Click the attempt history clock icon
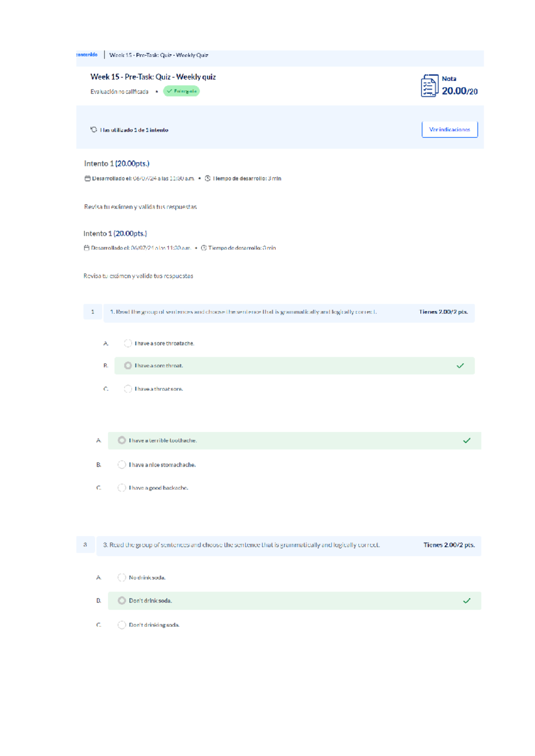Viewport: 535px width, 756px height. click(x=93, y=130)
